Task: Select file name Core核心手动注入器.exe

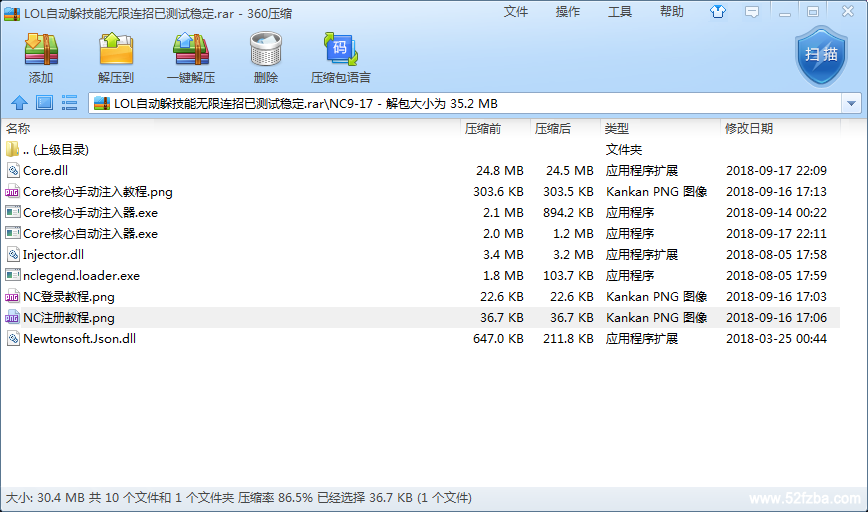Action: click(90, 213)
